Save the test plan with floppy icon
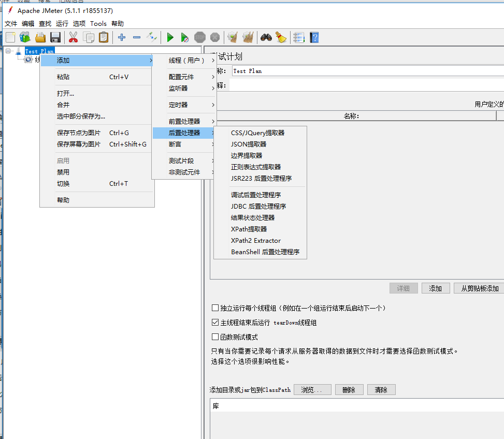 pyautogui.click(x=55, y=38)
